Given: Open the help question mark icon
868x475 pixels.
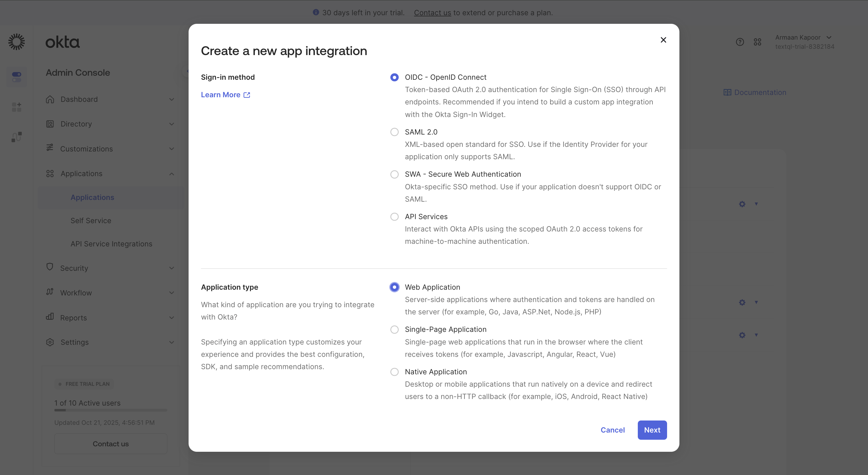Looking at the screenshot, I should [740, 42].
